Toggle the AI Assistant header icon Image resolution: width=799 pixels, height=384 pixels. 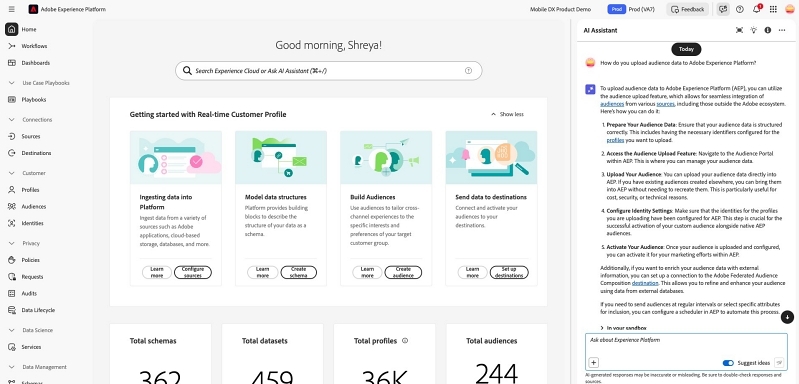pyautogui.click(x=723, y=9)
